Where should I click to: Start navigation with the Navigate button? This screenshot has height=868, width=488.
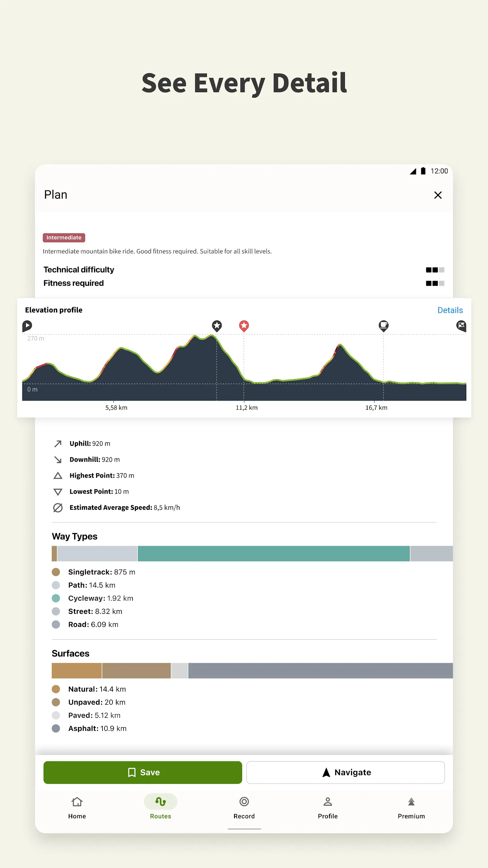pos(346,772)
